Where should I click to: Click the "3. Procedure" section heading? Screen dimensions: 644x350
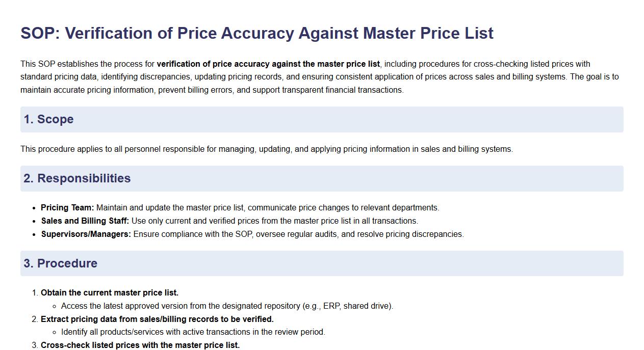[60, 263]
